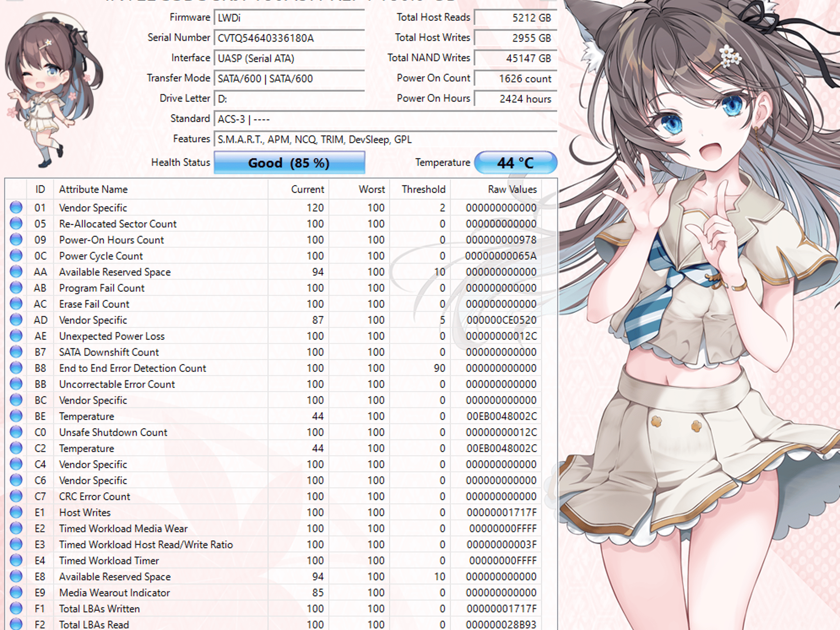
Task: Click the status orb in row BE
Action: point(16,416)
